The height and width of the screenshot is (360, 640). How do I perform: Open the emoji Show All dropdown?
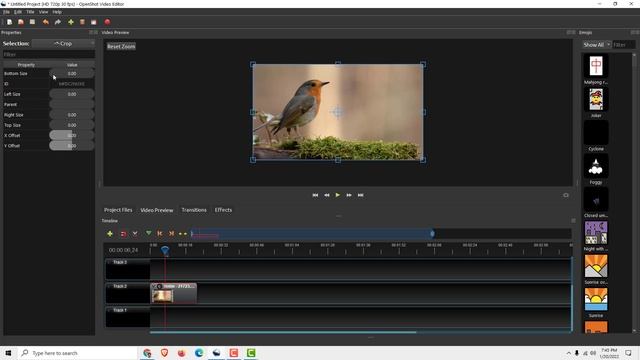[596, 44]
